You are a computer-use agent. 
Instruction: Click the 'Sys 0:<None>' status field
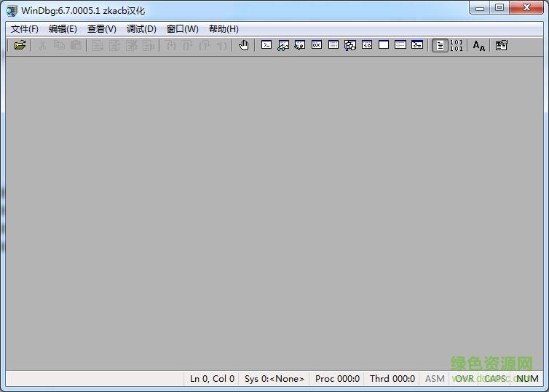(274, 379)
